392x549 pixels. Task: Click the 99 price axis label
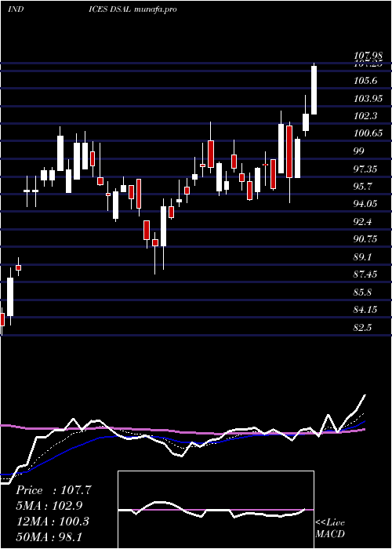click(x=359, y=151)
